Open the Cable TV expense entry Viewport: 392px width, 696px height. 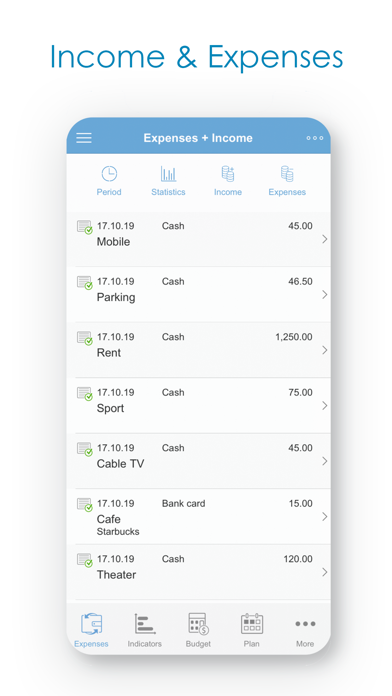tap(198, 461)
